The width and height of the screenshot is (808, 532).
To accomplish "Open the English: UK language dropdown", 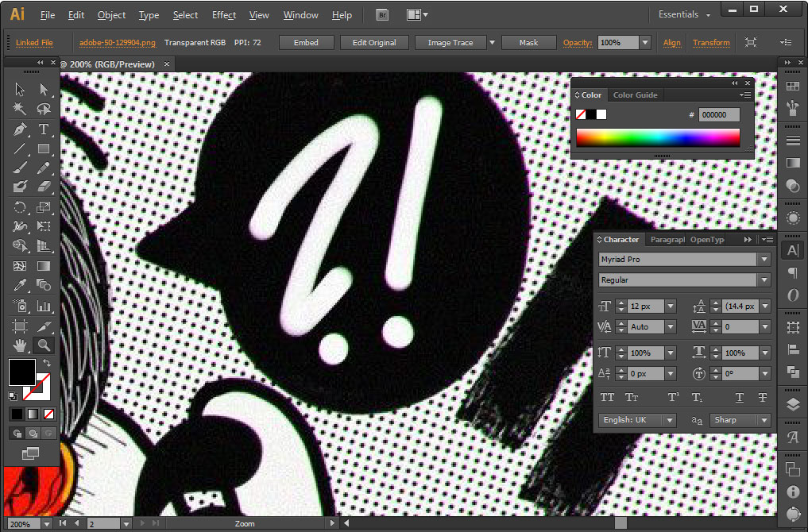I will (670, 420).
